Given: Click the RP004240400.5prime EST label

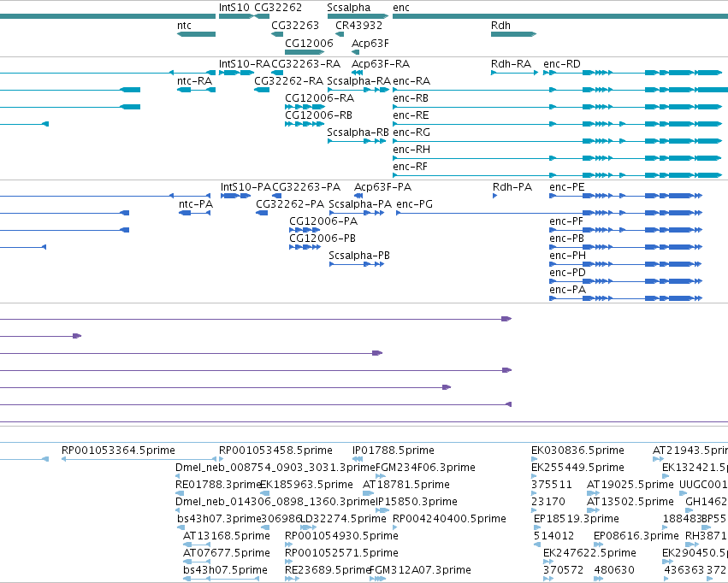Looking at the screenshot, I should [x=449, y=520].
